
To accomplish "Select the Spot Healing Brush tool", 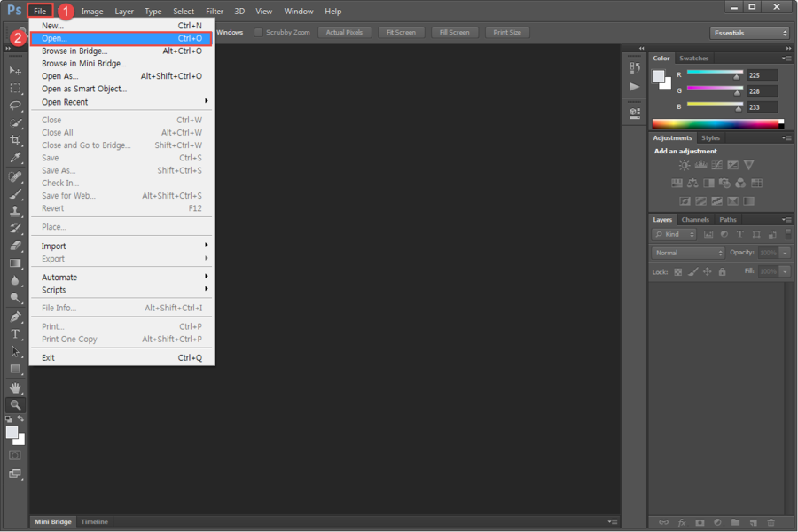I will pyautogui.click(x=15, y=176).
